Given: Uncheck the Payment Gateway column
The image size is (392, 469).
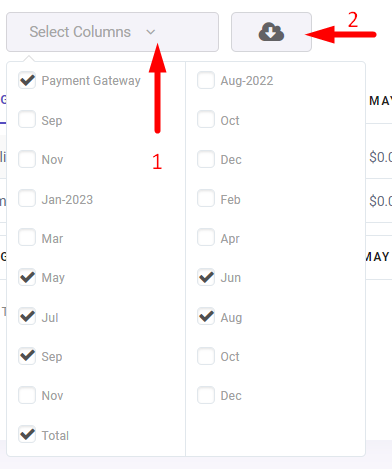Looking at the screenshot, I should (x=27, y=80).
